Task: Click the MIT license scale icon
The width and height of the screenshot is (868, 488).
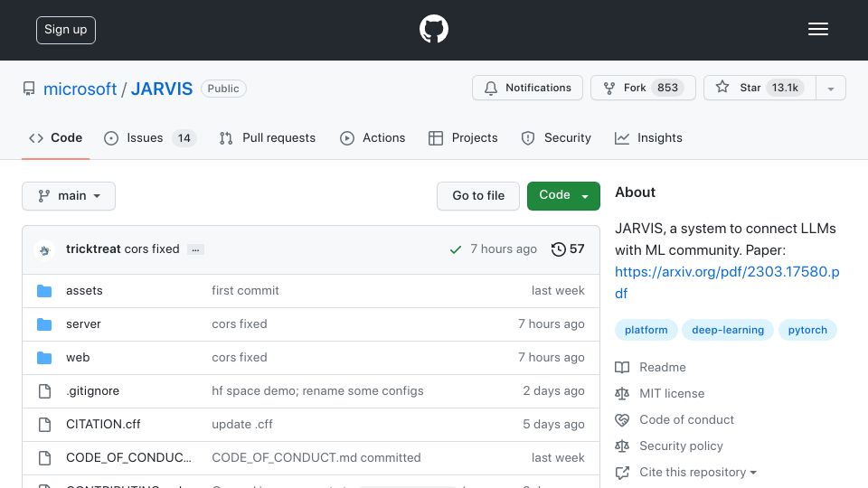Action: (622, 393)
